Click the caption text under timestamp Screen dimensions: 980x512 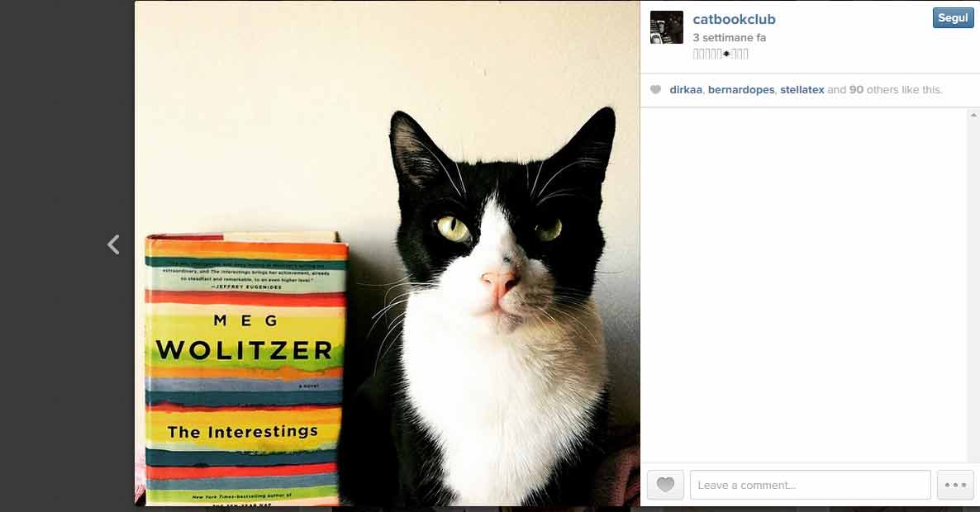[720, 54]
